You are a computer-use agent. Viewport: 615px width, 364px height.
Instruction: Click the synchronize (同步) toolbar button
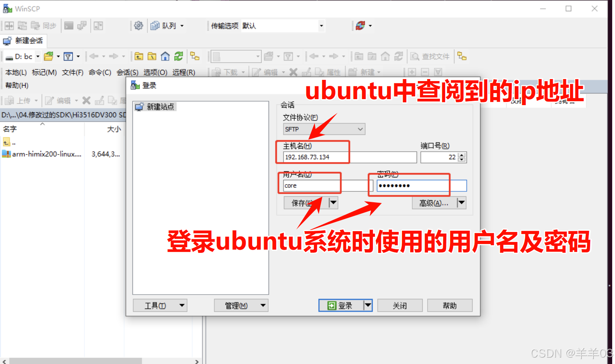click(x=44, y=26)
